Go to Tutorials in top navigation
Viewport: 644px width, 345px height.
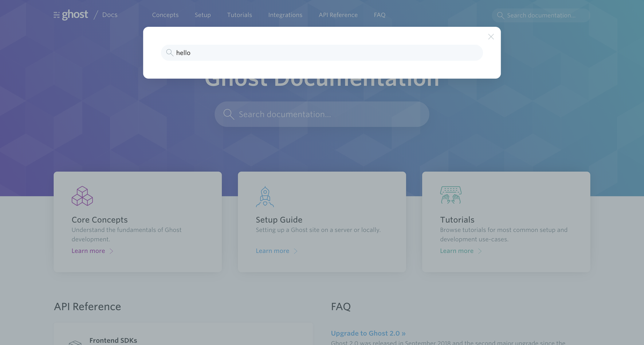[239, 15]
